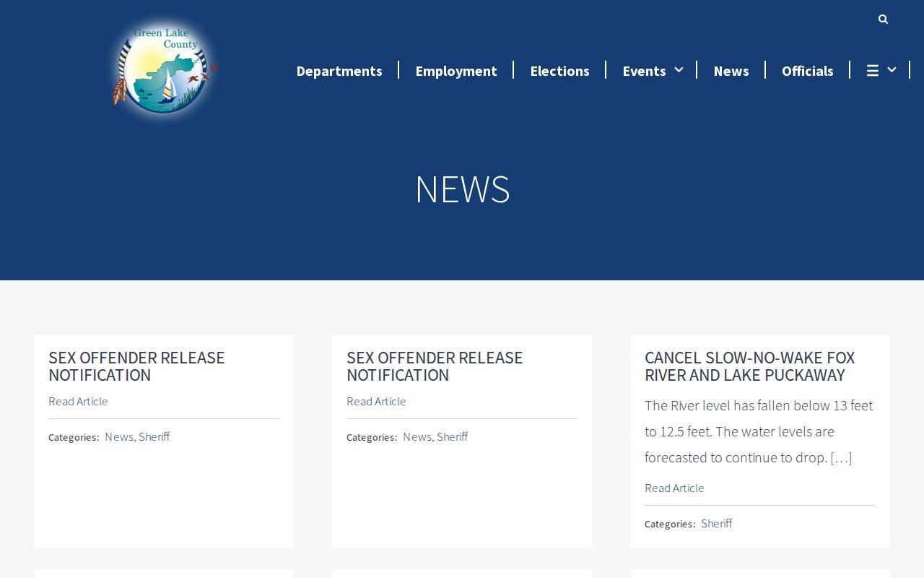
Task: Open Cancel Slow-No-Wake Fox River headline
Action: pos(749,366)
